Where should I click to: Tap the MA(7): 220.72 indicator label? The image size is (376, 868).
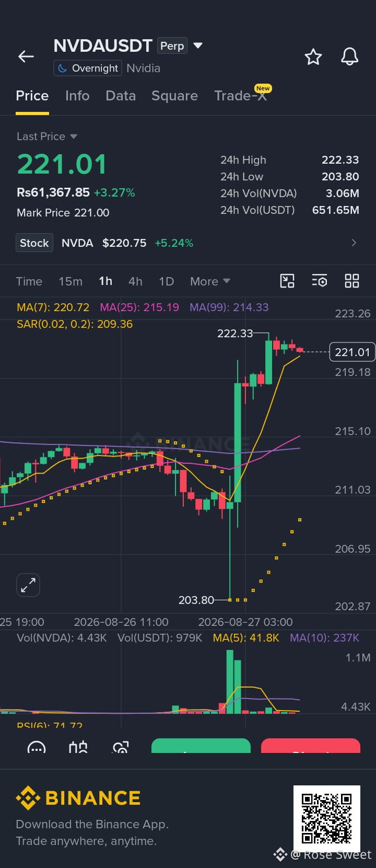[53, 307]
